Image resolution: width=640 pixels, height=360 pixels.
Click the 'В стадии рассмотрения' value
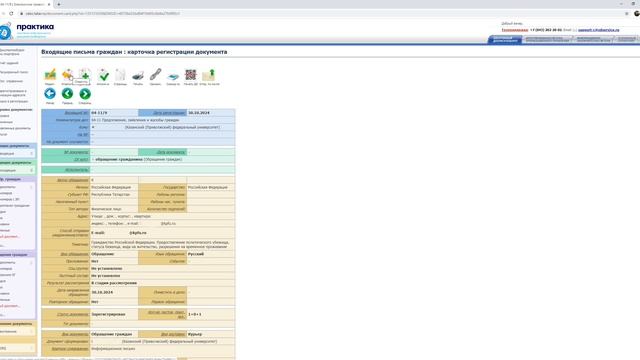tap(114, 283)
